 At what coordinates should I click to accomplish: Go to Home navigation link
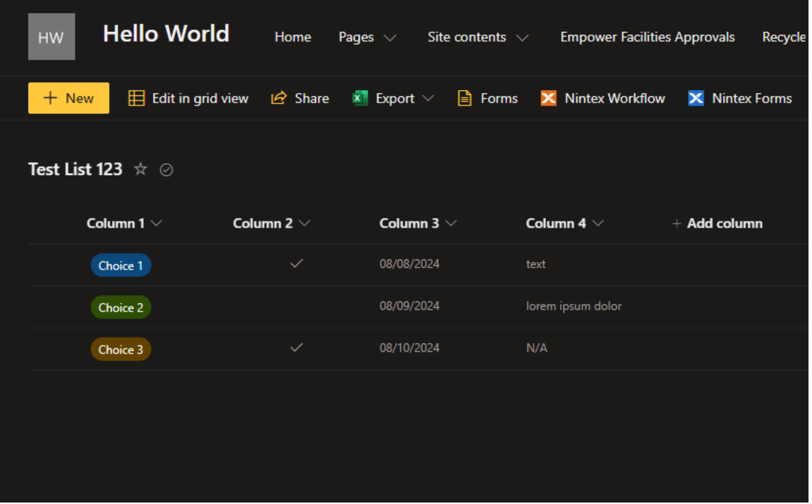293,37
